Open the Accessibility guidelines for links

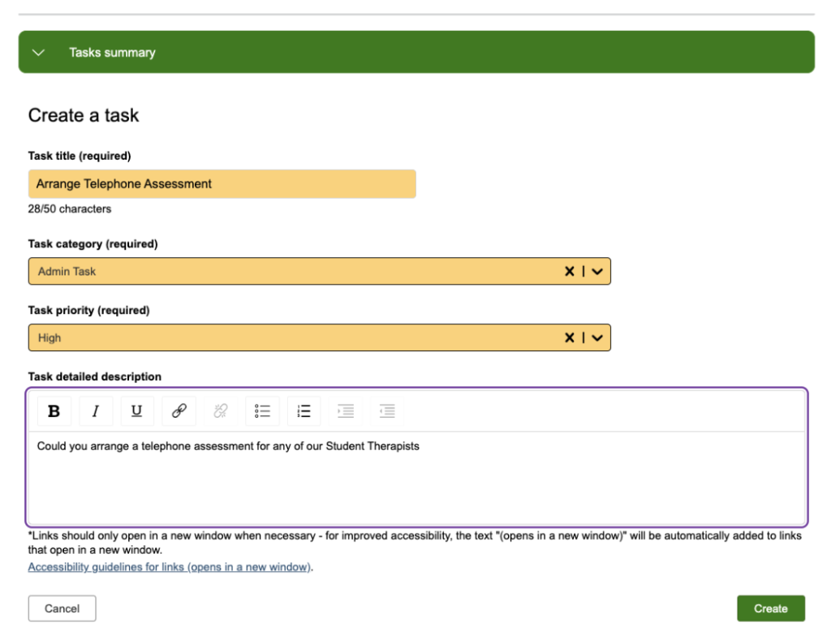pos(170,567)
